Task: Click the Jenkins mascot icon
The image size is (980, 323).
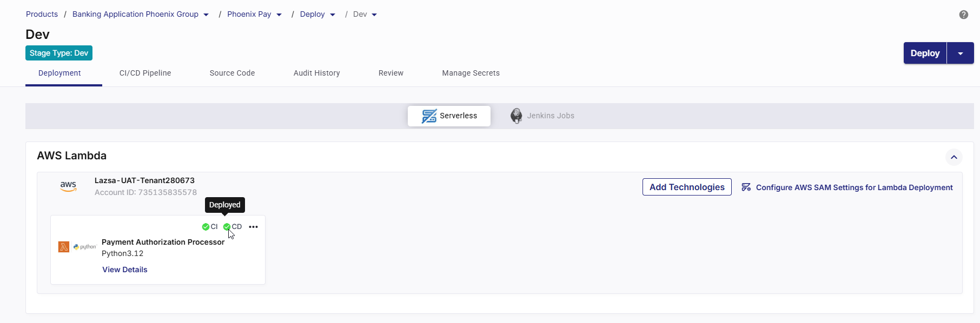Action: pyautogui.click(x=516, y=116)
